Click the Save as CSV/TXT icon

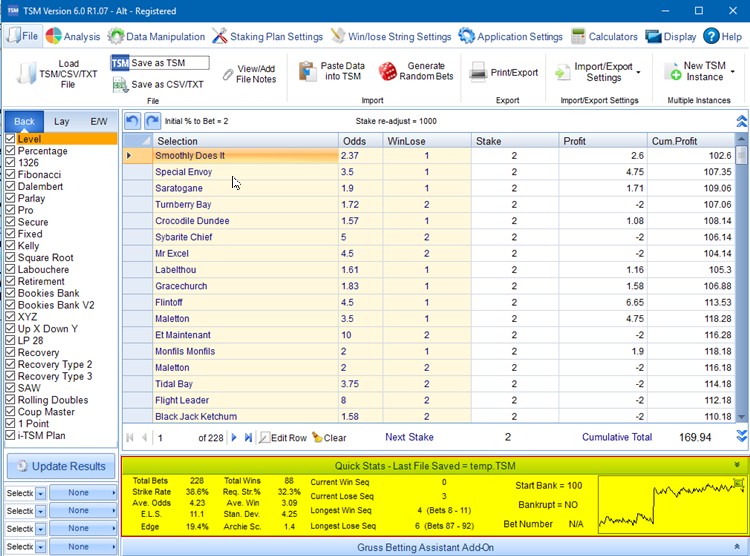pyautogui.click(x=121, y=85)
